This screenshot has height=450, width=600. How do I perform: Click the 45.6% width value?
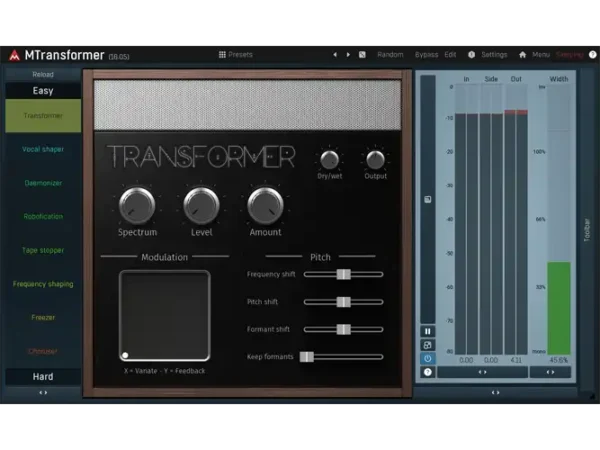coord(559,360)
